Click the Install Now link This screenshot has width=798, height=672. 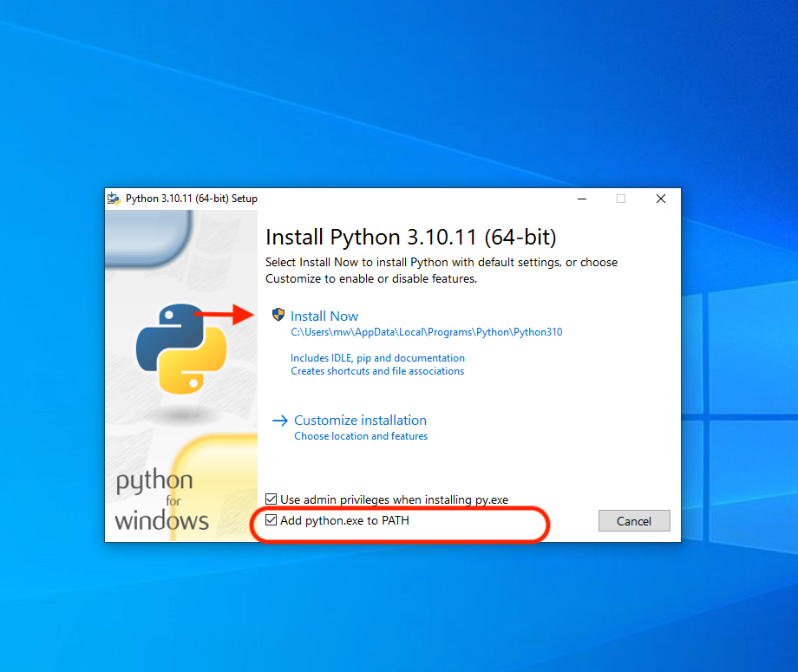(324, 316)
